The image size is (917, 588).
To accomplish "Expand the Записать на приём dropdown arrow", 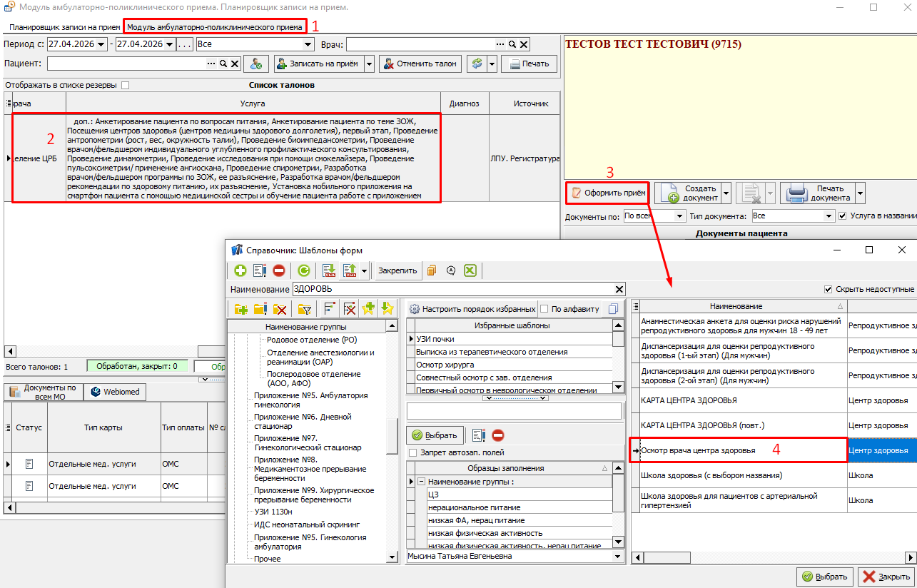I will [369, 64].
